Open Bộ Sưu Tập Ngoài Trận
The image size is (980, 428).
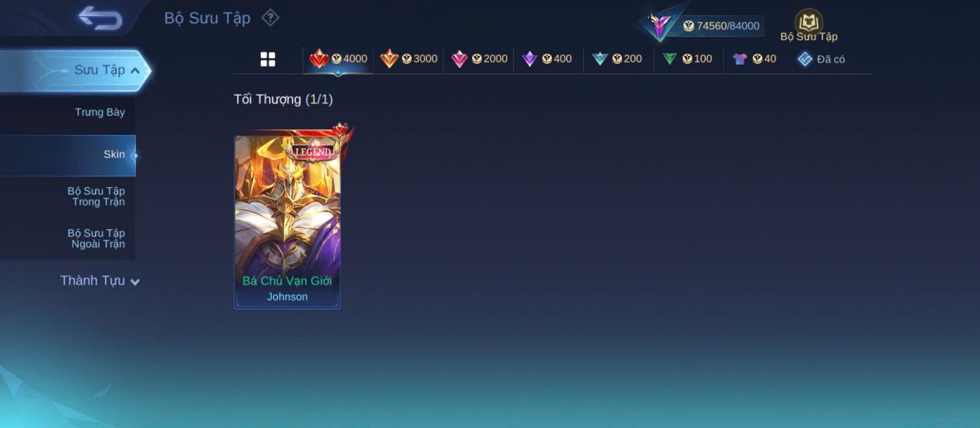pos(68,239)
